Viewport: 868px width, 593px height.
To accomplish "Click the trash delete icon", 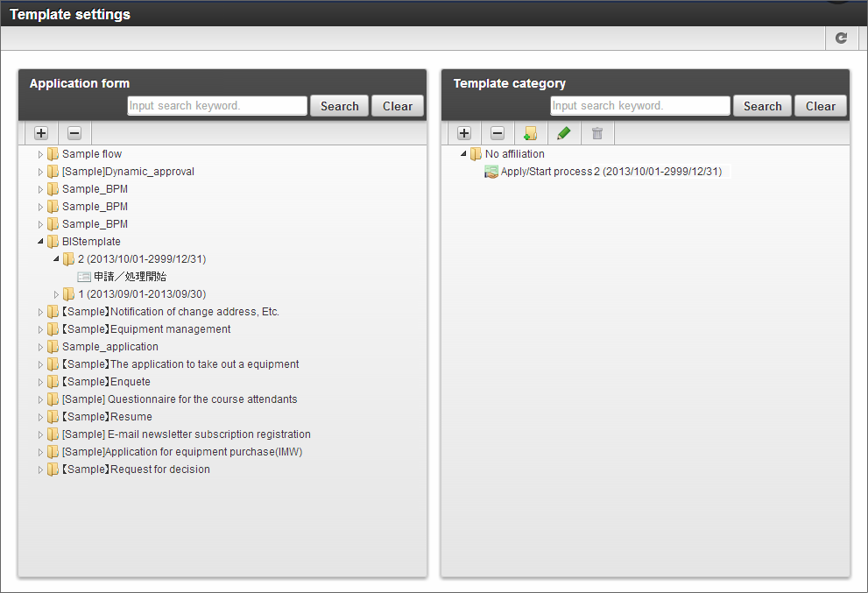I will (596, 133).
